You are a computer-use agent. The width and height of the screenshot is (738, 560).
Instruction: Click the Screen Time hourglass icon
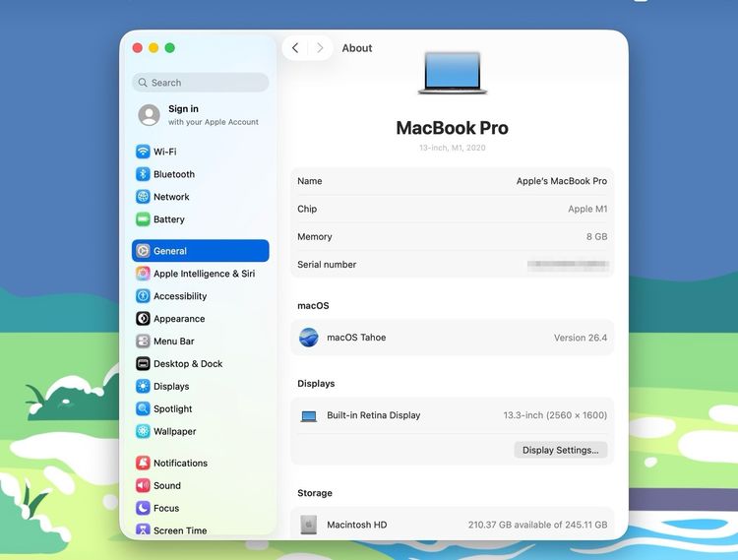pyautogui.click(x=143, y=530)
